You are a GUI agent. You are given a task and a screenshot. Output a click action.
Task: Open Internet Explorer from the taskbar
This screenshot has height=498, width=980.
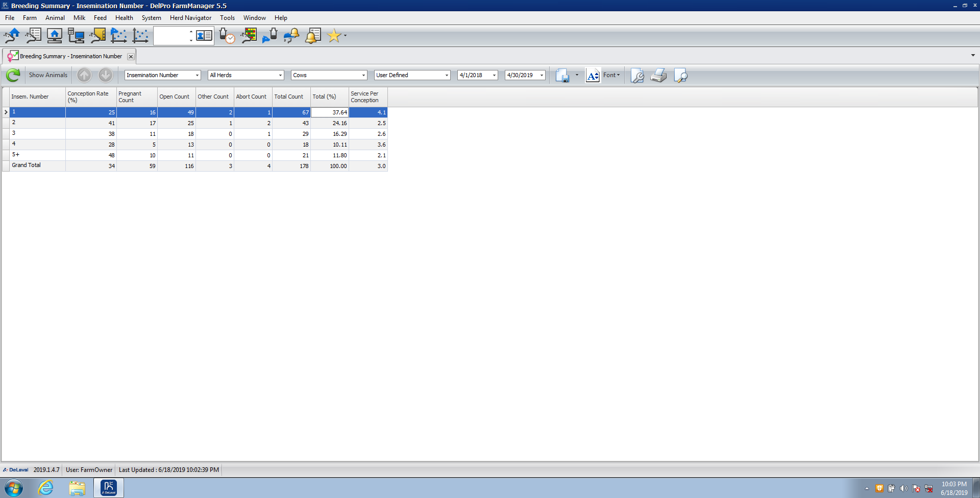(x=46, y=488)
